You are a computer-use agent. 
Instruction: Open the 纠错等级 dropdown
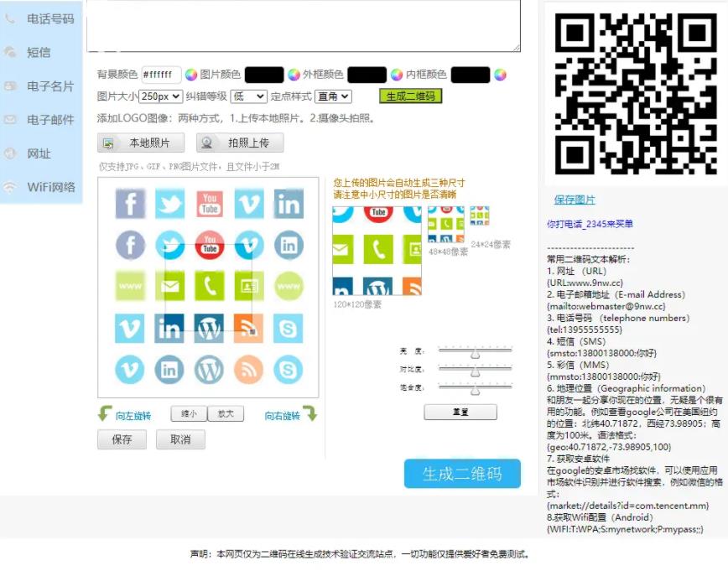249,96
